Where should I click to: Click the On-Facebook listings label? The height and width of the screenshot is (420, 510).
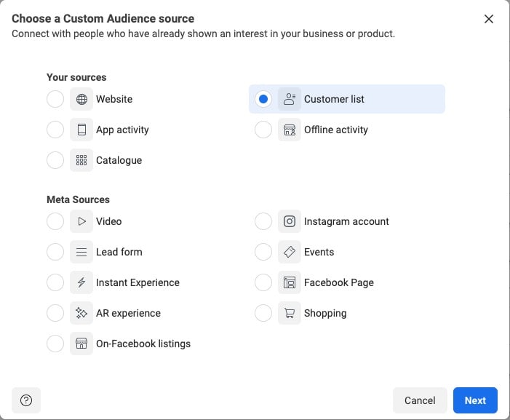(143, 344)
